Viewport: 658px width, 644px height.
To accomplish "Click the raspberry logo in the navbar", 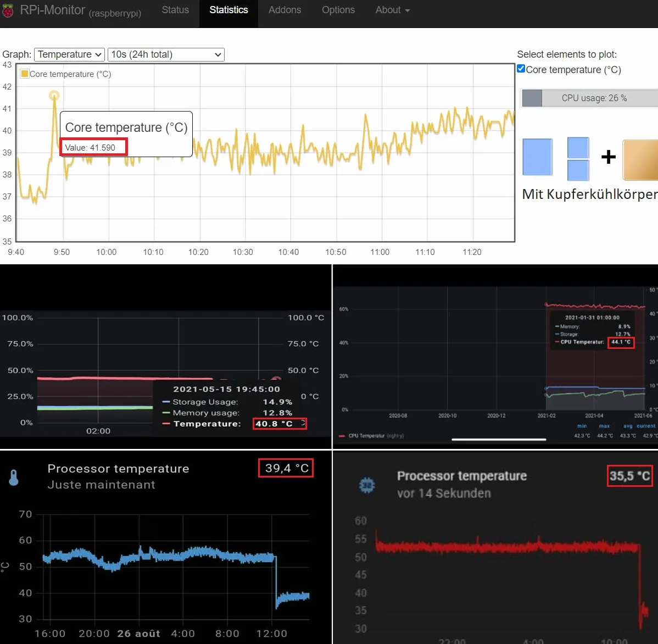I will tap(8, 10).
